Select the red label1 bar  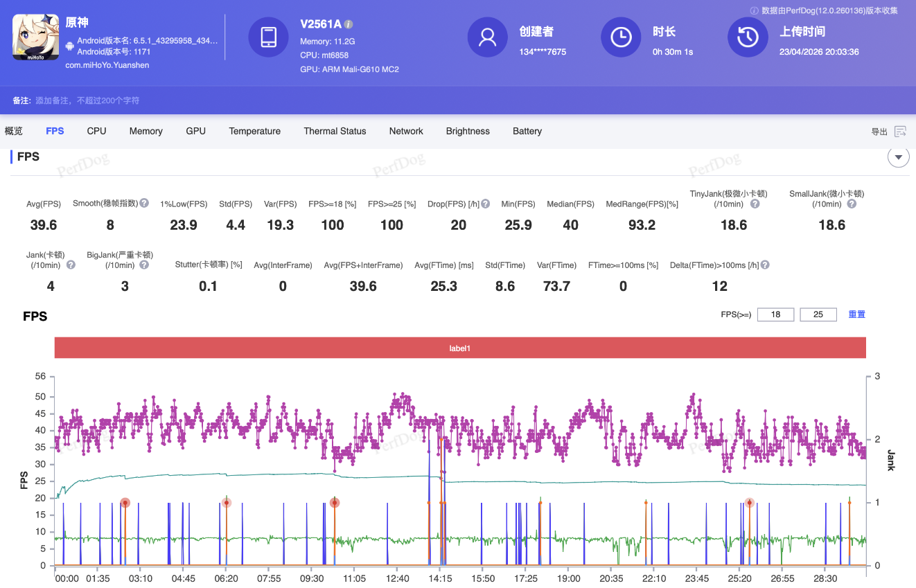pyautogui.click(x=460, y=348)
